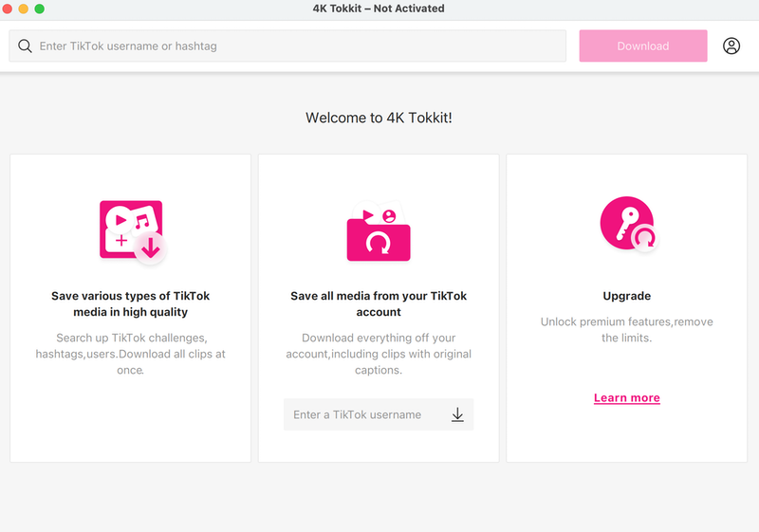
Task: Focus the 'Enter a TikTok username' field
Action: click(379, 414)
